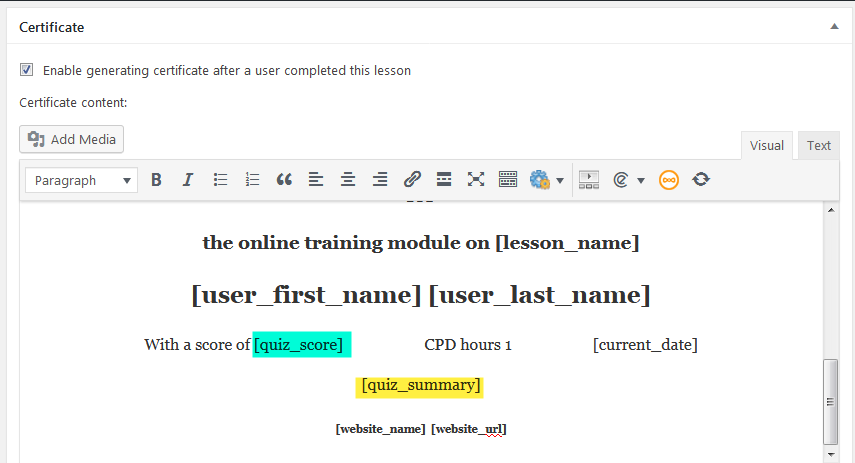The image size is (855, 463).
Task: Uncheck Enable generating certificate checkbox
Action: (x=26, y=70)
